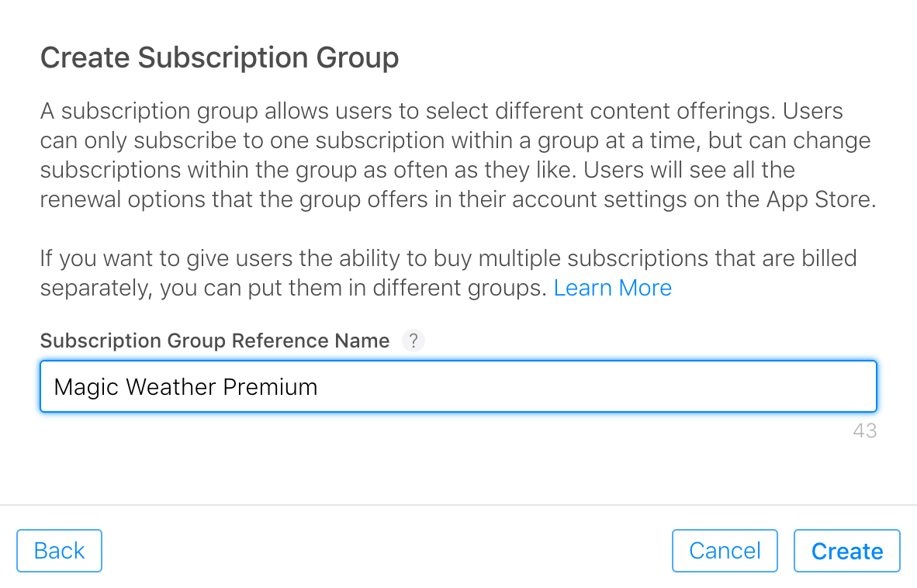Image resolution: width=917 pixels, height=588 pixels.
Task: Click the Subscription Group Reference Name label
Action: (215, 341)
